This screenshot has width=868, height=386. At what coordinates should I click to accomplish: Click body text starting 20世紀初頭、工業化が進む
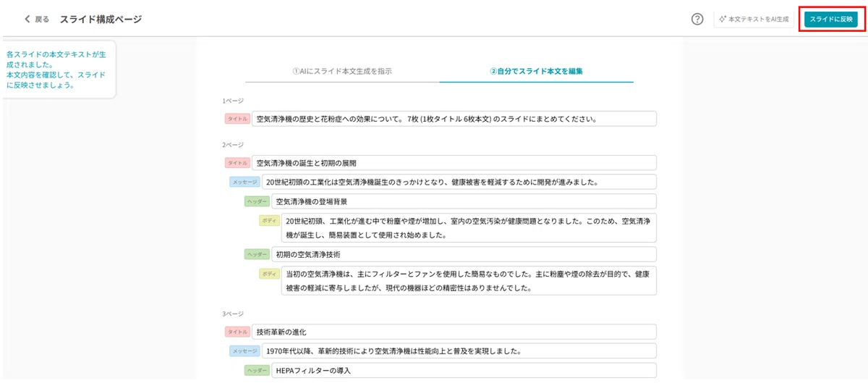pos(469,227)
